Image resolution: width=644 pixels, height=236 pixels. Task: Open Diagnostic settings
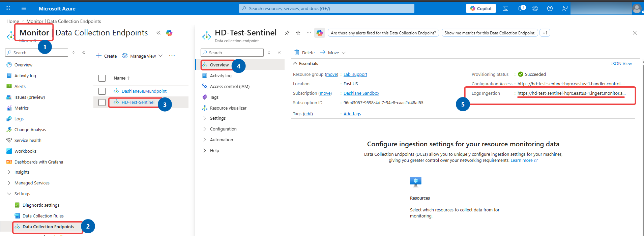point(41,205)
